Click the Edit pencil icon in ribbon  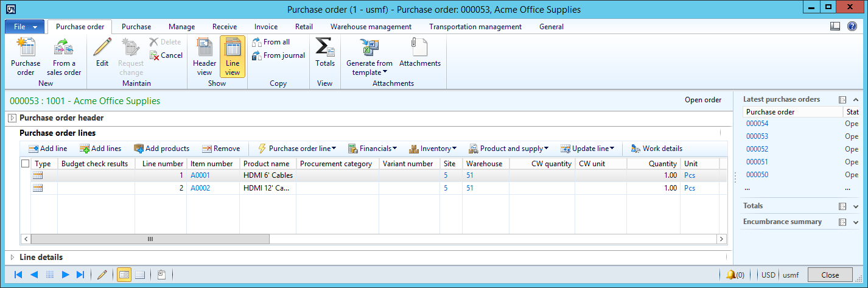[x=102, y=47]
